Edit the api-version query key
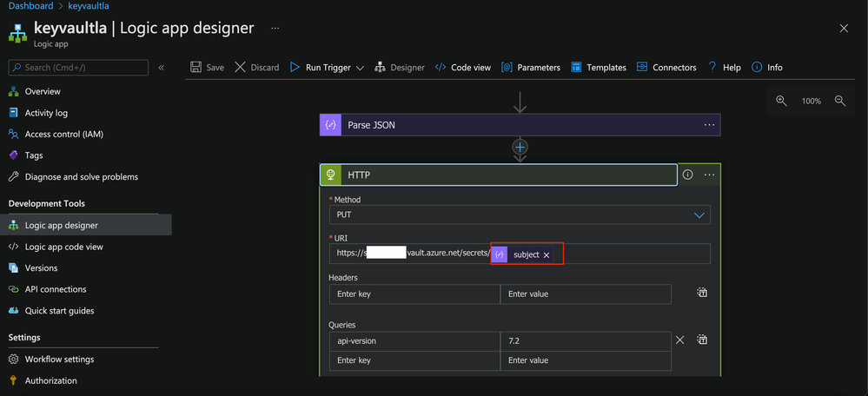Viewport: 868px width, 396px height. [x=414, y=341]
